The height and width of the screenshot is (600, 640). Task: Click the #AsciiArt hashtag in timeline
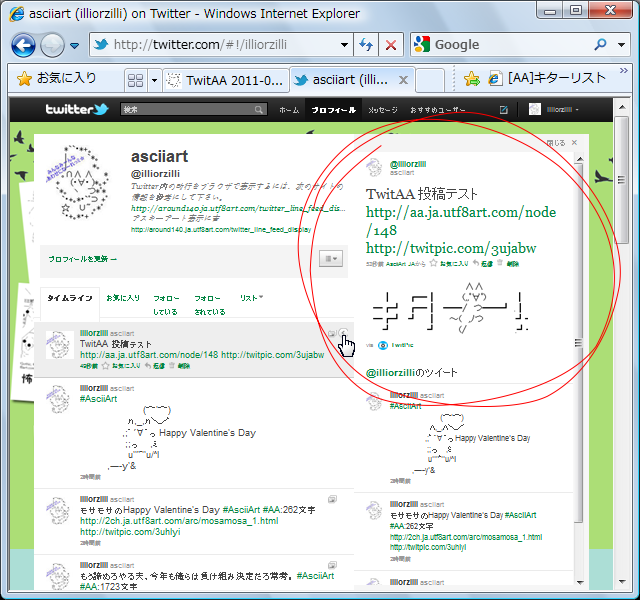98,399
